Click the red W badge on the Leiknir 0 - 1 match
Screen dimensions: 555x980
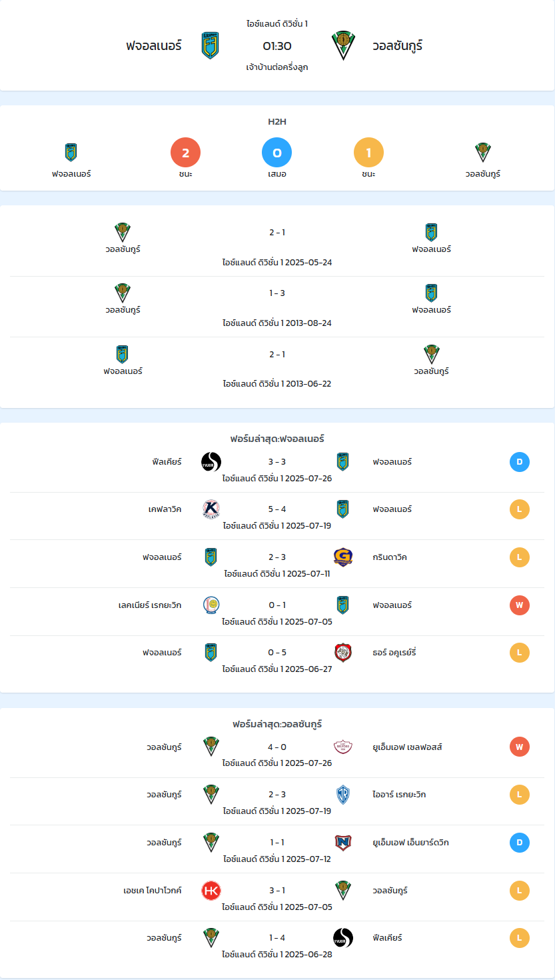point(520,605)
